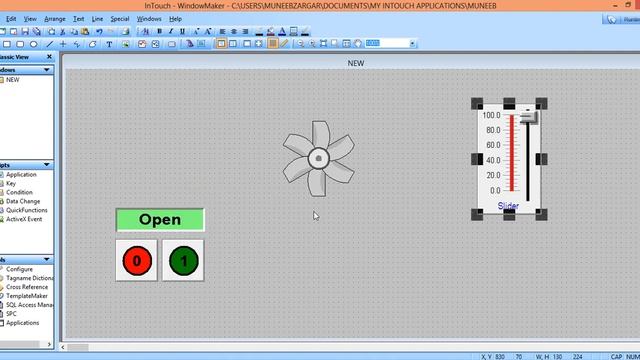Click the green Open button on canvas
Viewport: 640px width, 360px height.
tap(160, 220)
